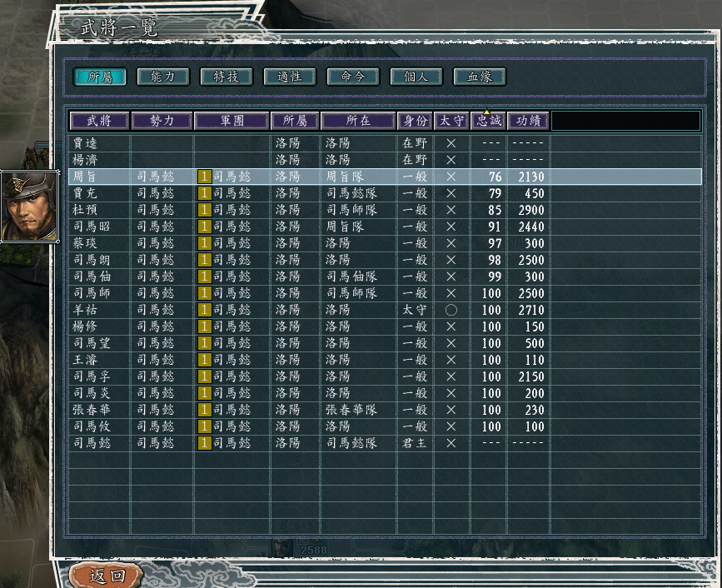Screen dimensions: 722x588
Task: Click the corps 1 icon in 司馬懿's row
Action: pyautogui.click(x=204, y=443)
